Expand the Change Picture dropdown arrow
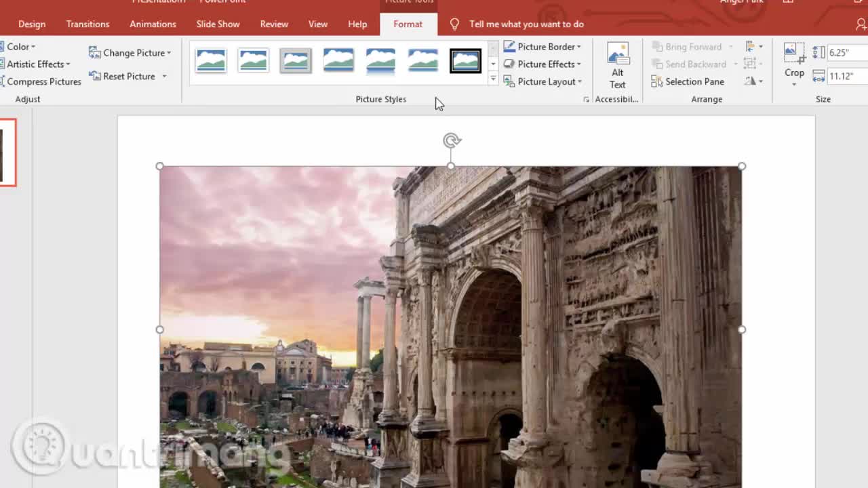This screenshot has height=488, width=868. 169,53
